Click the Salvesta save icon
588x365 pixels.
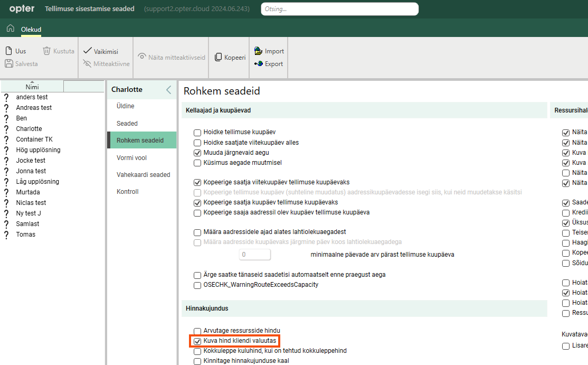(9, 64)
